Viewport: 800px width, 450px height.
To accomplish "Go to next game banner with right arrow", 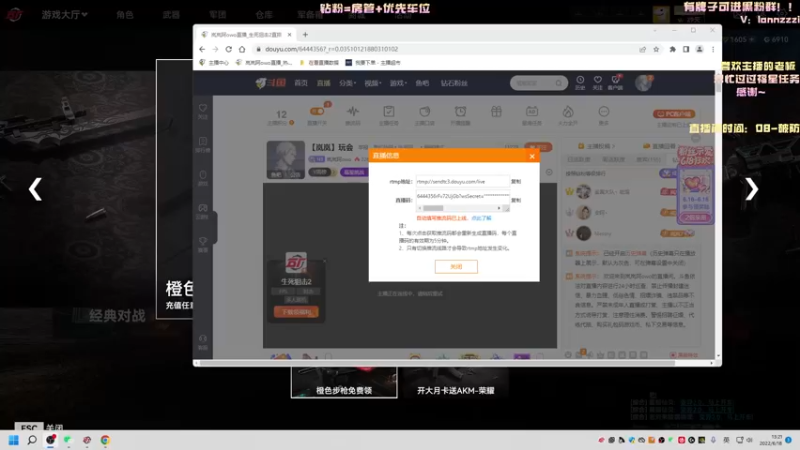I will (x=752, y=189).
